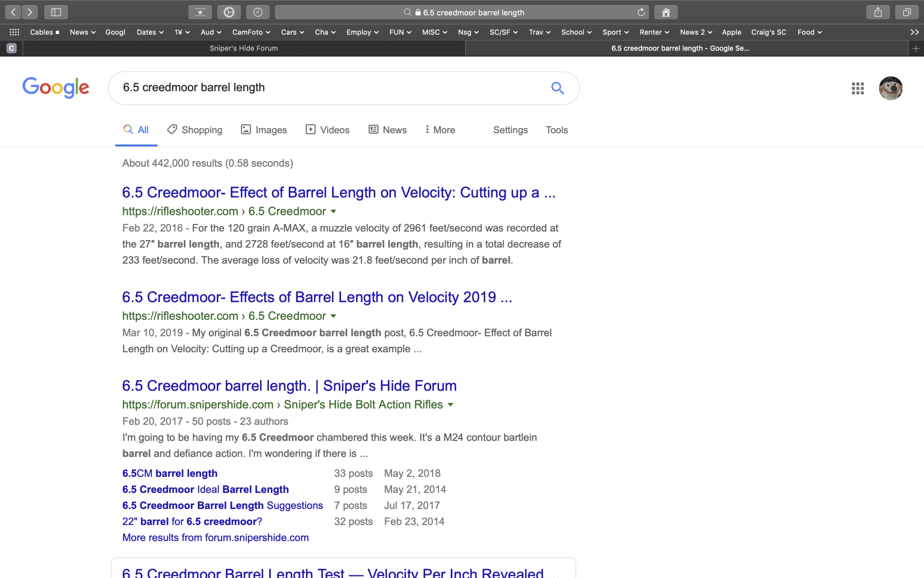Switch to Videos results
Screen dimensions: 924x578
(x=328, y=130)
